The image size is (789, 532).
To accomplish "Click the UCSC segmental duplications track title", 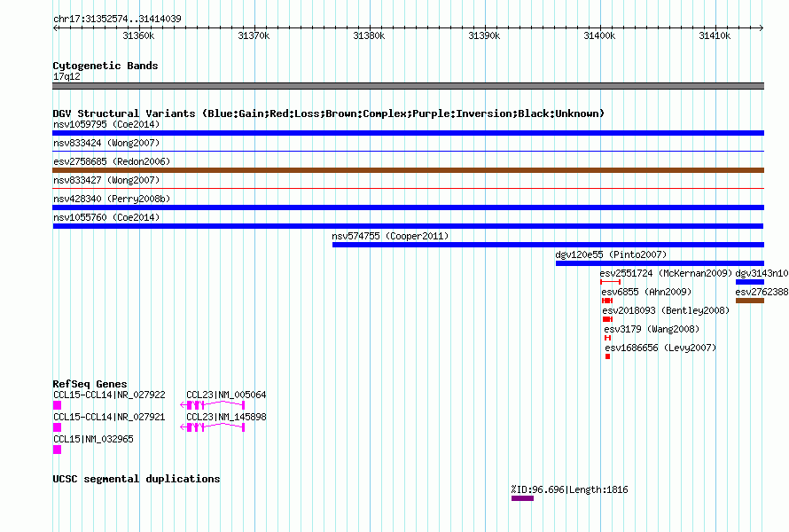I will pyautogui.click(x=137, y=479).
